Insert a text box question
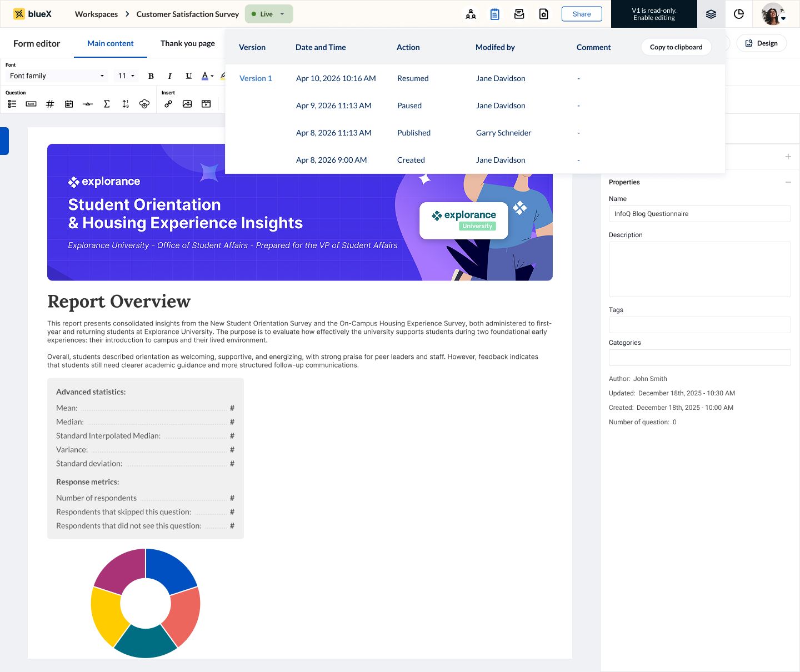The image size is (800, 672). point(31,104)
